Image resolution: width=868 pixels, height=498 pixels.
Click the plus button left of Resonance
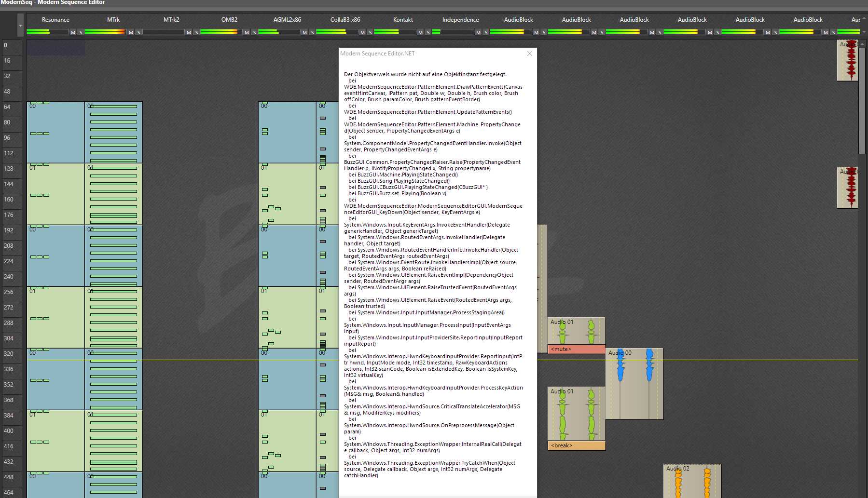(x=20, y=26)
